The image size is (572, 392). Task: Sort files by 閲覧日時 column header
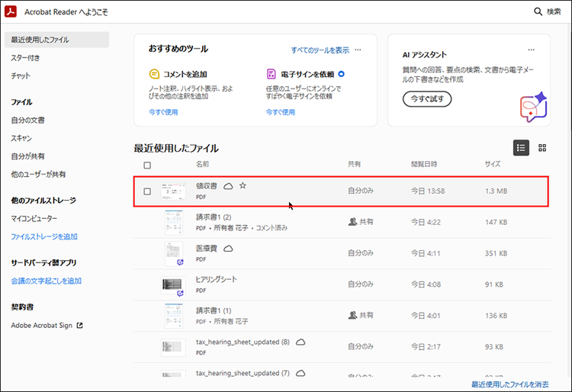pyautogui.click(x=424, y=165)
